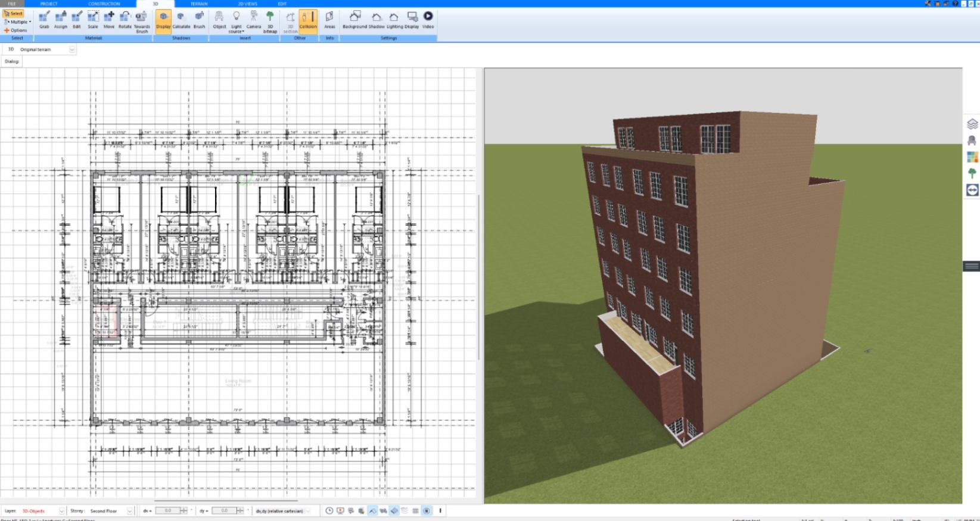Toggle the clock icon in the bottom toolbar
This screenshot has width=980, height=521.
pos(329,511)
